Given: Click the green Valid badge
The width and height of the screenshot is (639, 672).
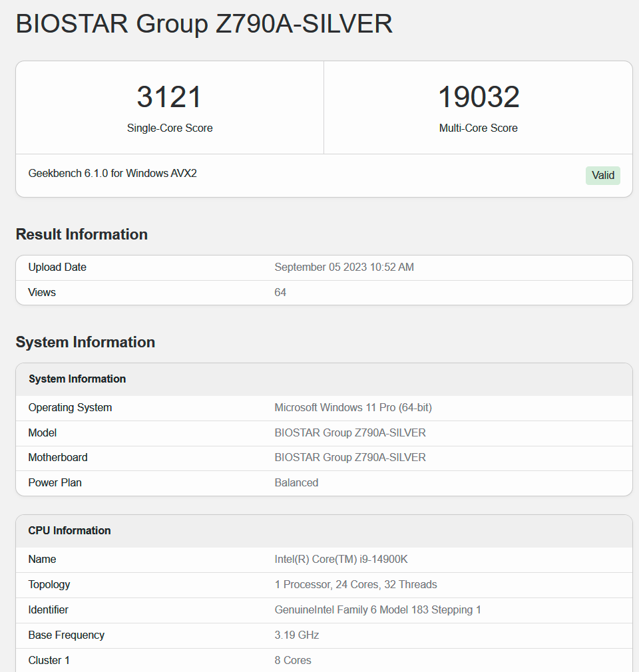Looking at the screenshot, I should tap(602, 176).
